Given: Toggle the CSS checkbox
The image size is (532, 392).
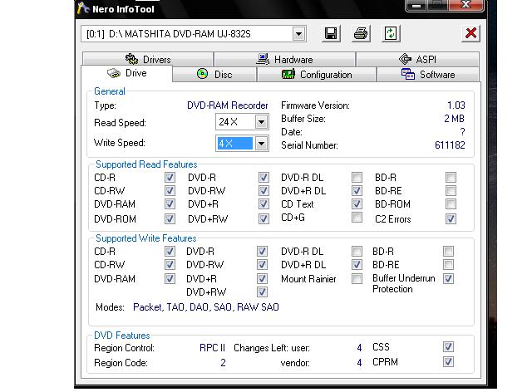Looking at the screenshot, I should [448, 347].
